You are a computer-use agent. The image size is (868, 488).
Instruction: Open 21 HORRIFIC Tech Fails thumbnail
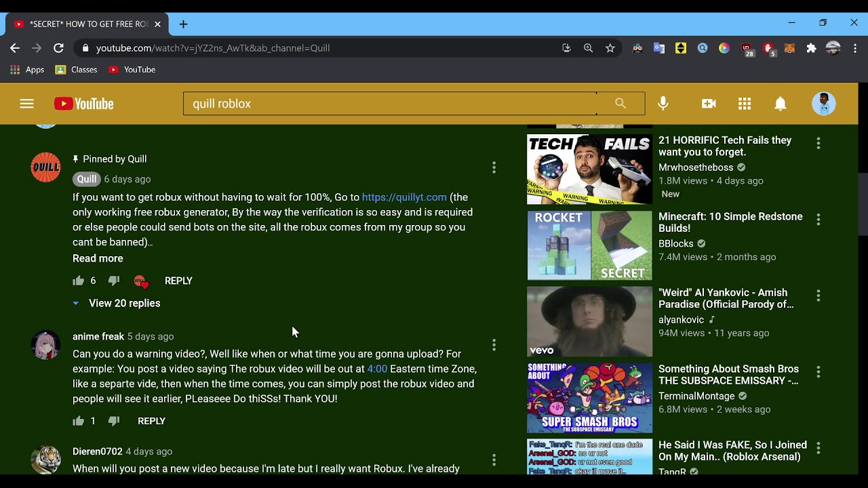(x=589, y=169)
